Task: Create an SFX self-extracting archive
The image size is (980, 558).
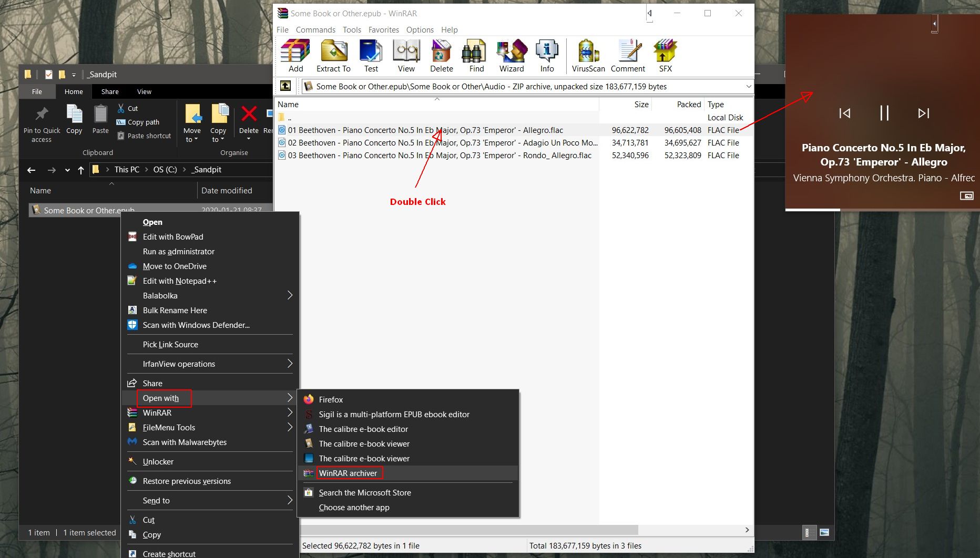Action: [665, 56]
